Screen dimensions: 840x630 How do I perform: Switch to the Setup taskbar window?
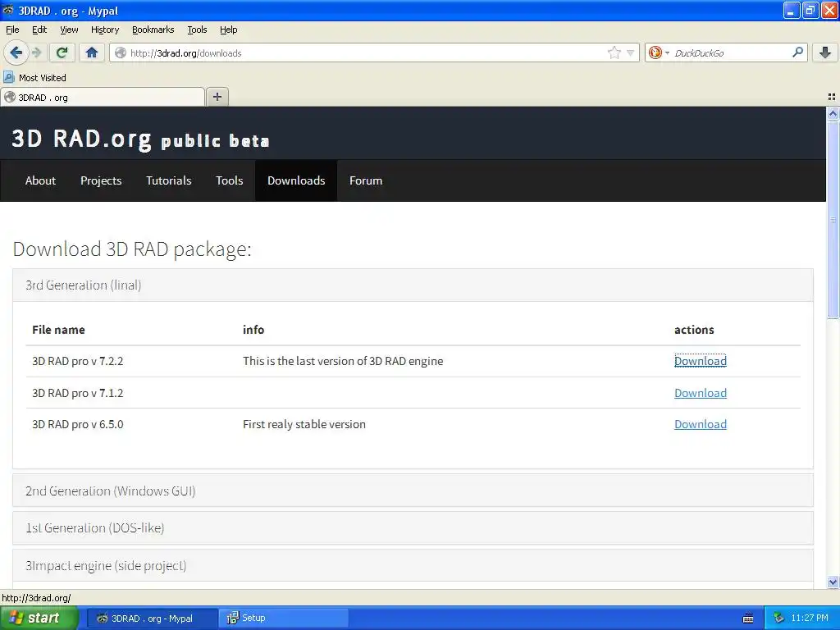[283, 618]
